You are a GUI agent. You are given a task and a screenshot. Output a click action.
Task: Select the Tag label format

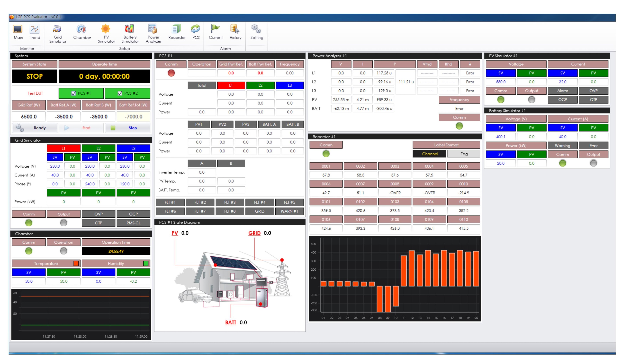pyautogui.click(x=464, y=154)
